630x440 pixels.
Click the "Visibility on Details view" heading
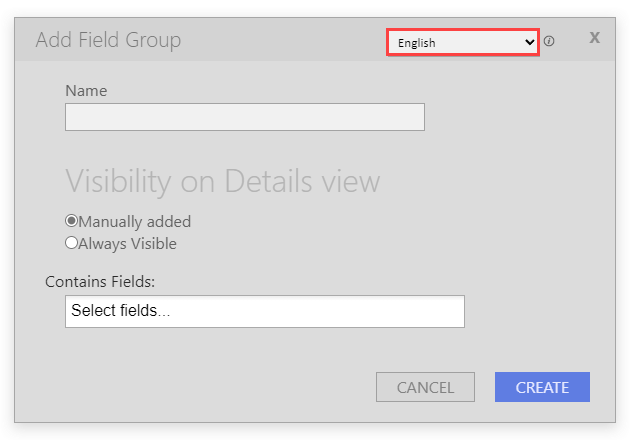coord(223,181)
